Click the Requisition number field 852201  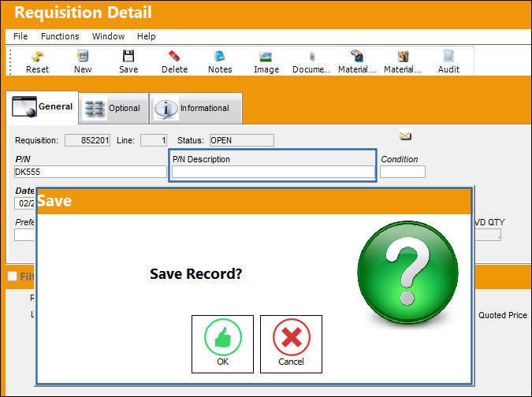(87, 140)
